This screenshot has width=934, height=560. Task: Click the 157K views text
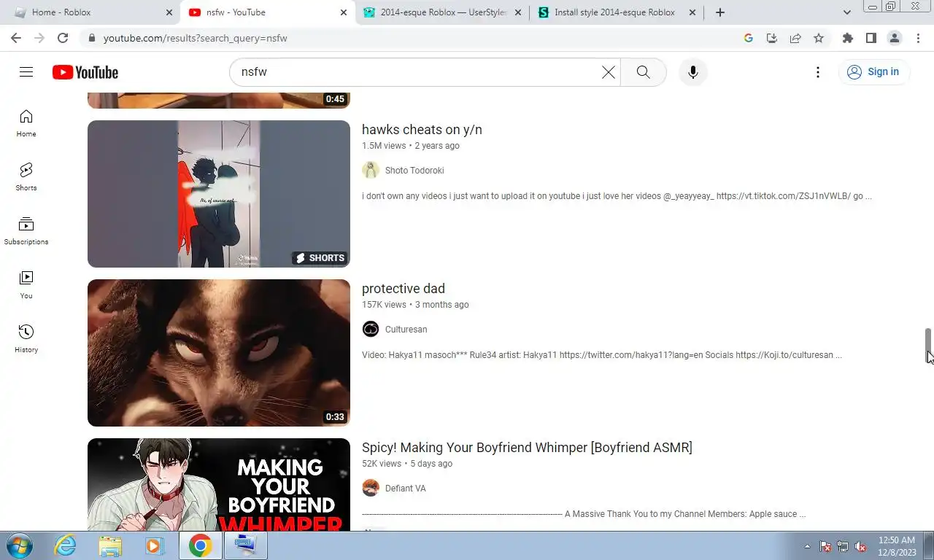tap(384, 305)
